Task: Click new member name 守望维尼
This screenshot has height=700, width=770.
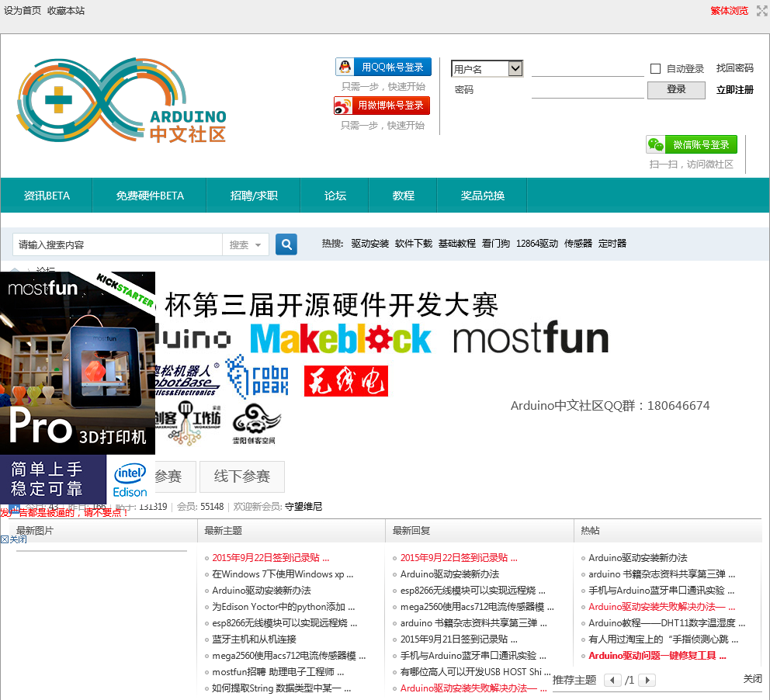Action: (303, 507)
